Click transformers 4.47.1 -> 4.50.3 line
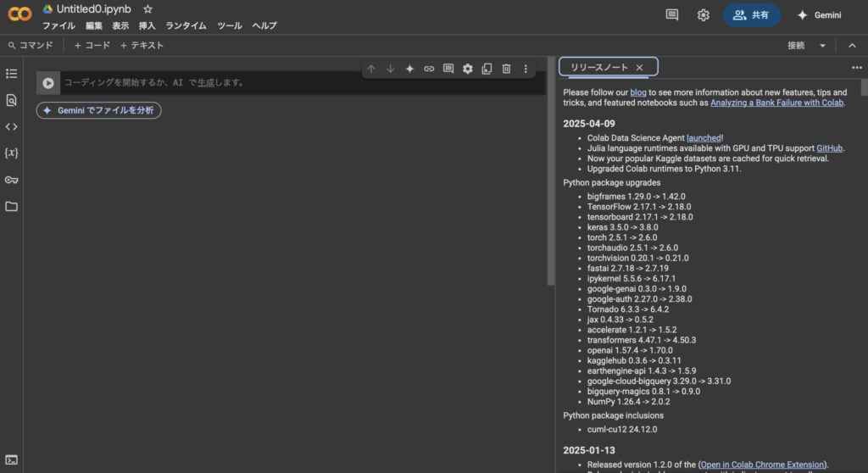 coord(642,340)
